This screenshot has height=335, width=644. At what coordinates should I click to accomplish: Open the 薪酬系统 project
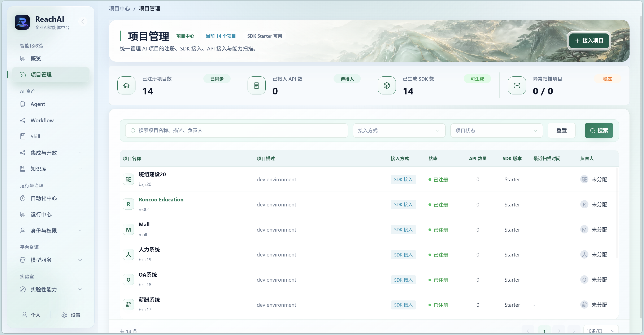click(149, 300)
